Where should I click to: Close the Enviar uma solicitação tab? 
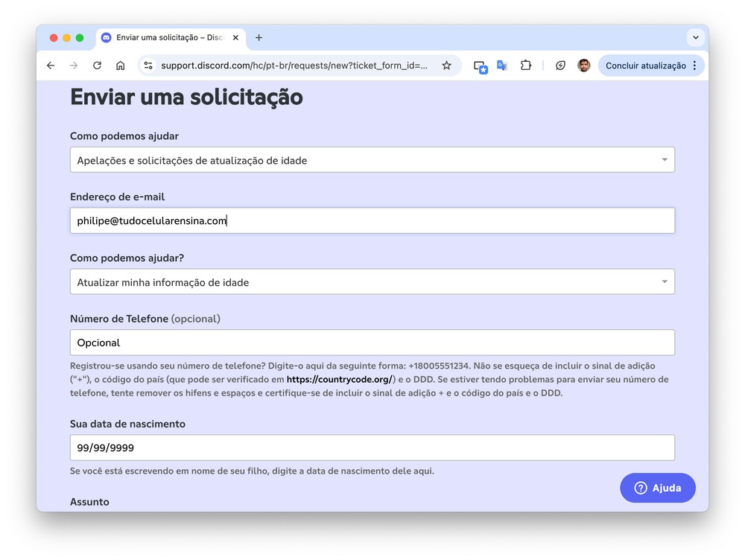[x=235, y=37]
